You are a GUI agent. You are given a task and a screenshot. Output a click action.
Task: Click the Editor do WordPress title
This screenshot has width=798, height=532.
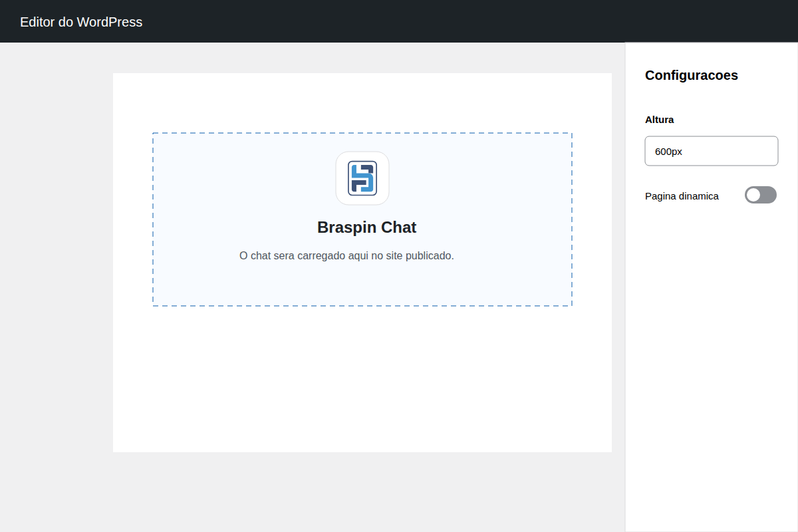coord(81,22)
